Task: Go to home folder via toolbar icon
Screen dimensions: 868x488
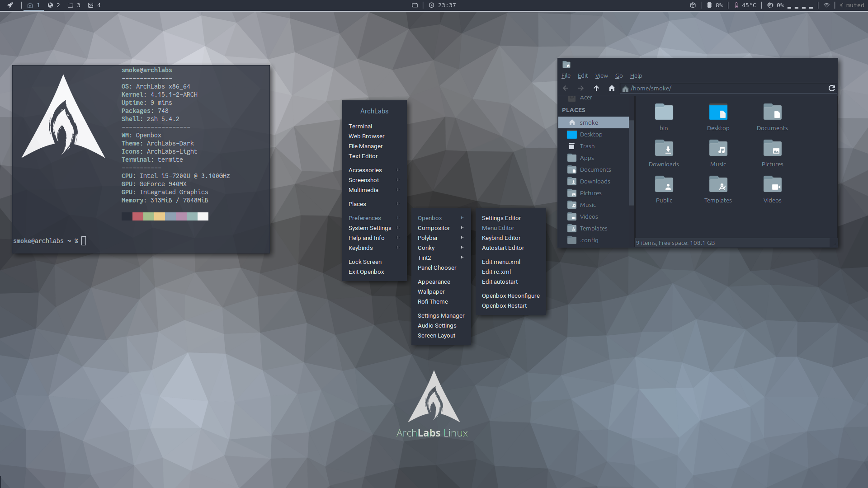Action: coord(612,88)
